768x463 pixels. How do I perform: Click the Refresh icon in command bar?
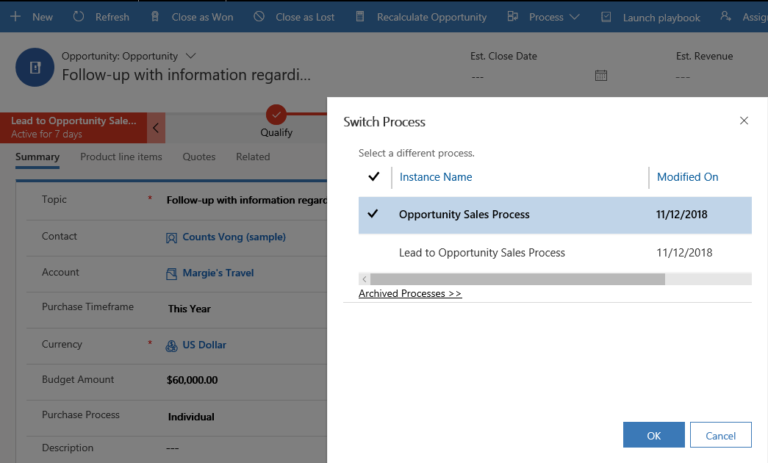[x=79, y=17]
